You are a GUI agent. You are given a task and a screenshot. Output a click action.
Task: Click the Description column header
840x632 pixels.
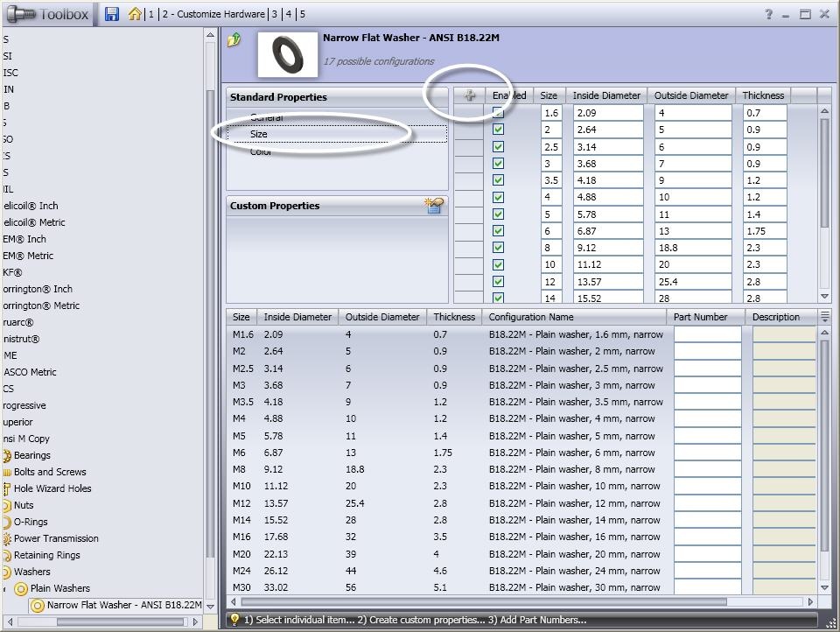point(781,317)
